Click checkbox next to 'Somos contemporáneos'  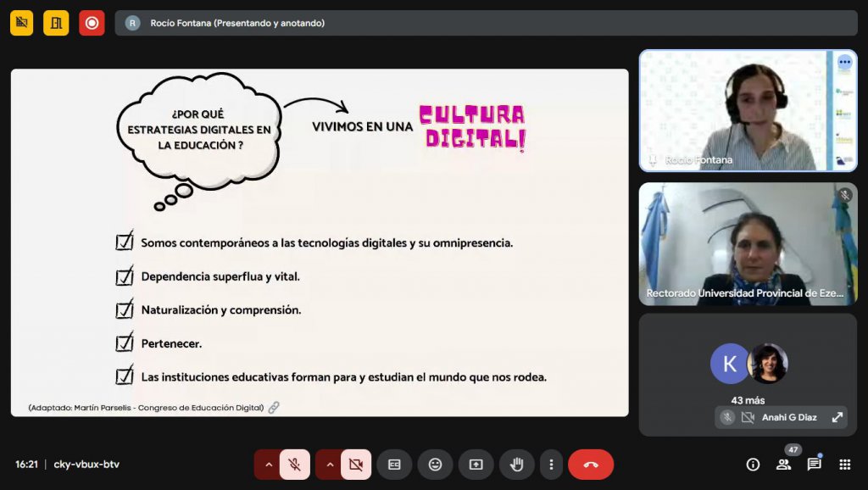tap(125, 242)
